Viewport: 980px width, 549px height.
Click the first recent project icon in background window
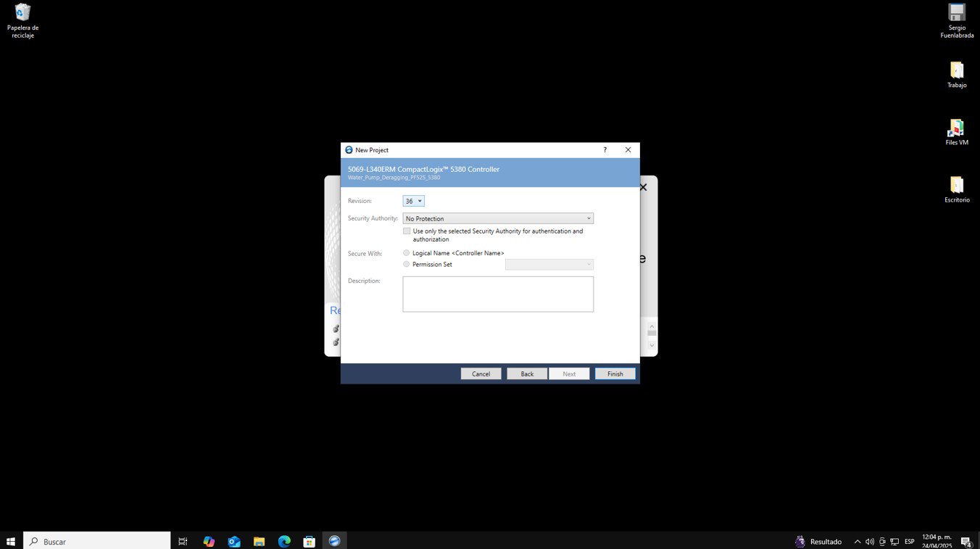(x=336, y=329)
